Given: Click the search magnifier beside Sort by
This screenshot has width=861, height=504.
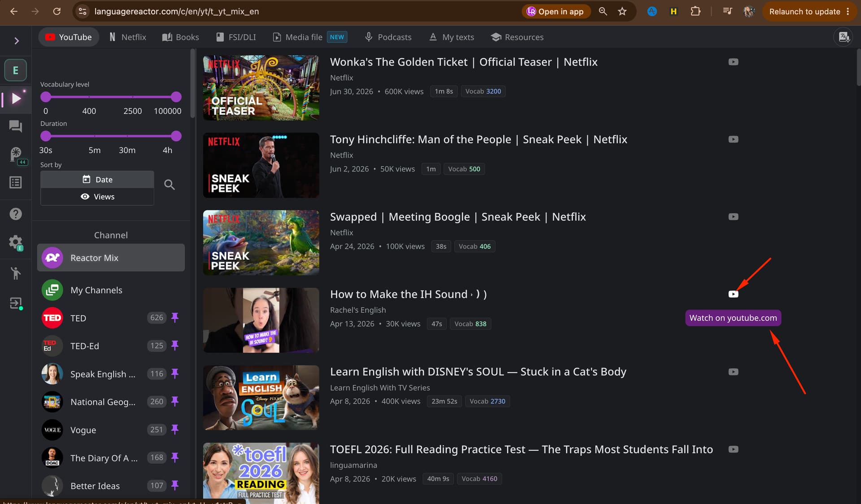Looking at the screenshot, I should (170, 185).
